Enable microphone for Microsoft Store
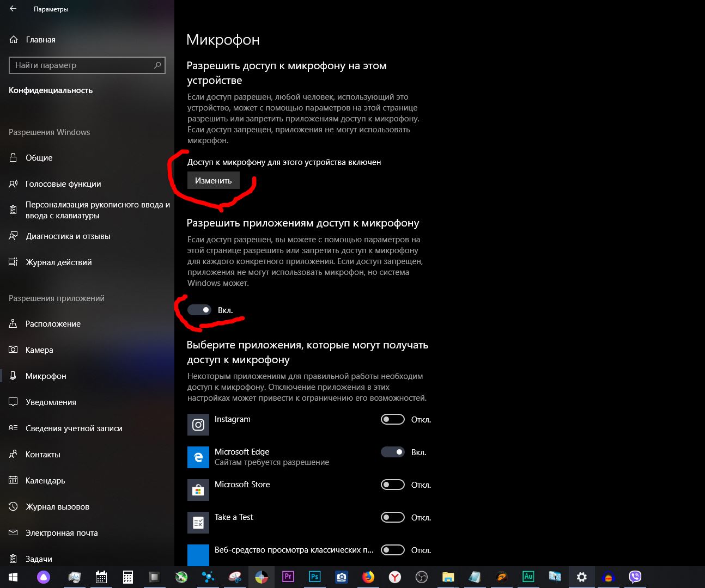The image size is (705, 588). [x=392, y=485]
